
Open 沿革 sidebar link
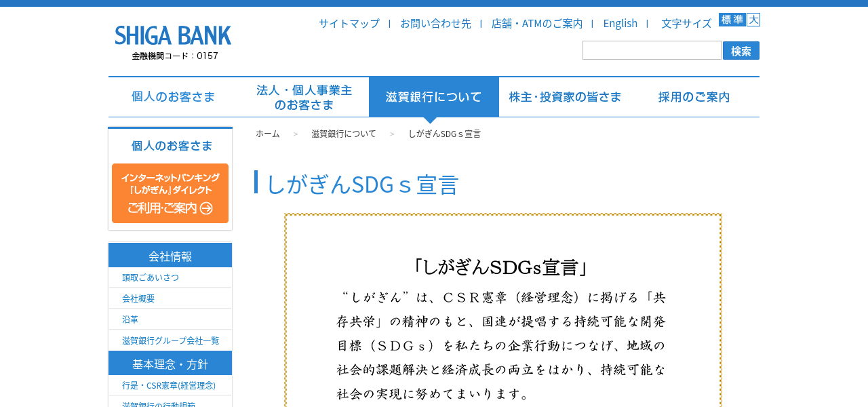130,319
